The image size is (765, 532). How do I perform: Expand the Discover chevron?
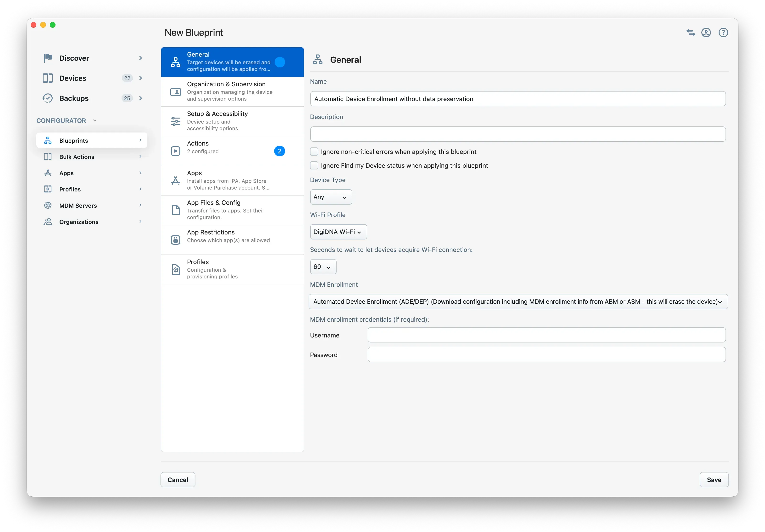(141, 58)
